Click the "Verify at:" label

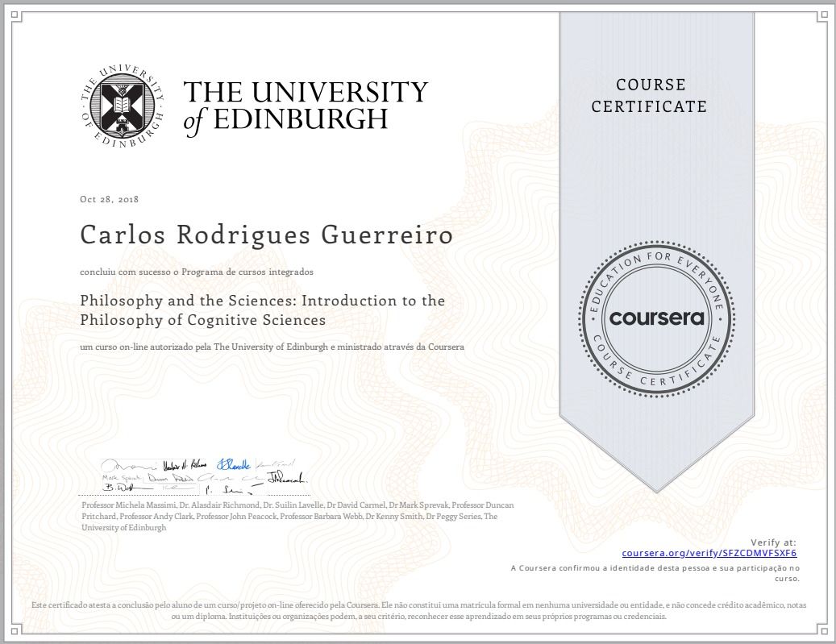[x=772, y=542]
